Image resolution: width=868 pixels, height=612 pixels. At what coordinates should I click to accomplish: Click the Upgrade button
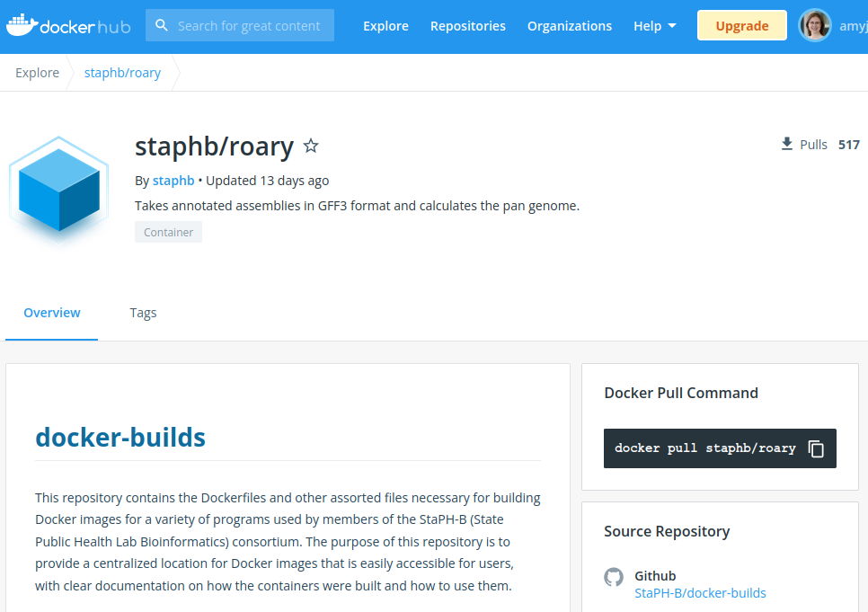(x=741, y=25)
